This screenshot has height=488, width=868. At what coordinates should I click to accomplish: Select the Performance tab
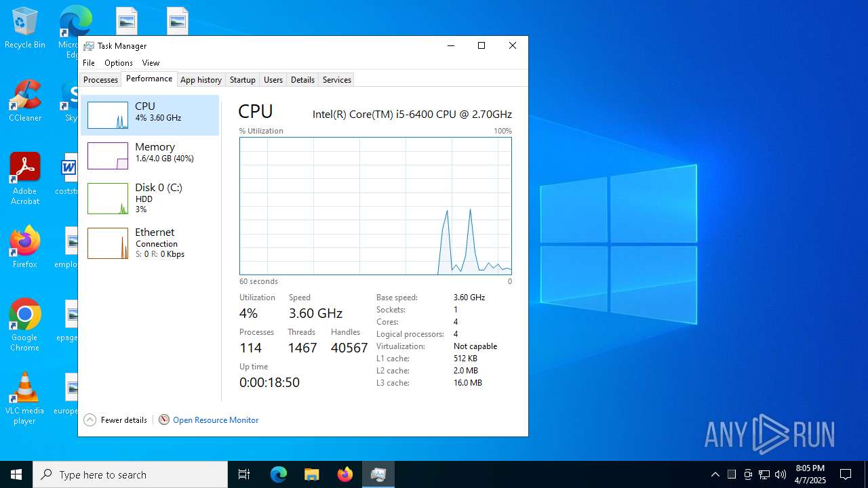coord(149,79)
